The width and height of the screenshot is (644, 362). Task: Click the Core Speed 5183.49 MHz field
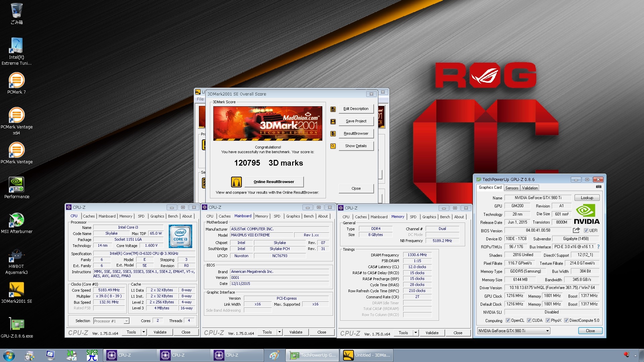(109, 290)
